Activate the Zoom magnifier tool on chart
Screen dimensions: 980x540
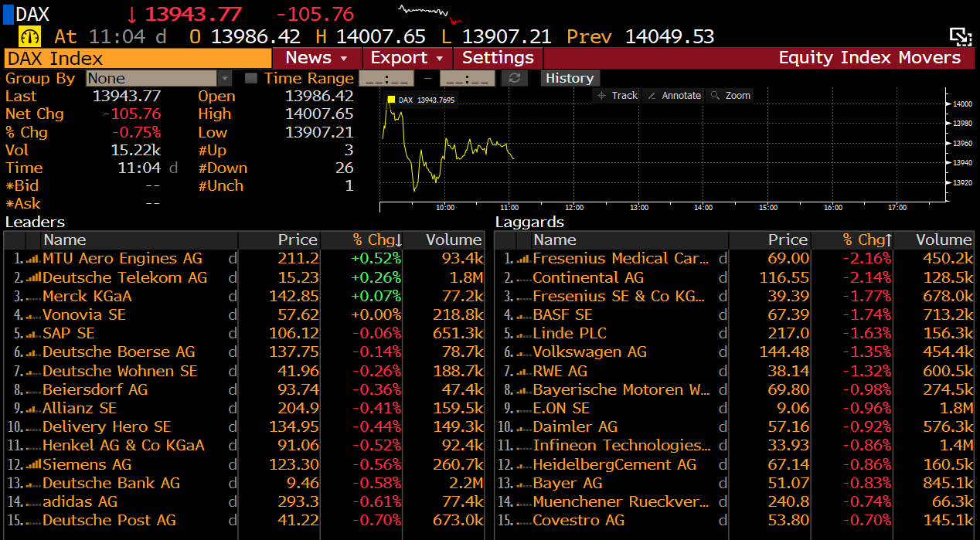[x=730, y=96]
